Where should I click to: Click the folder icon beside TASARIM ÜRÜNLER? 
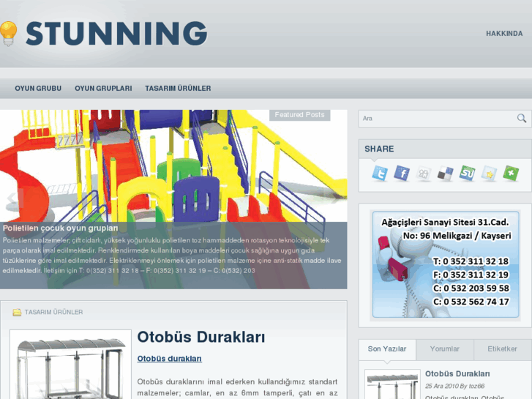tap(17, 312)
